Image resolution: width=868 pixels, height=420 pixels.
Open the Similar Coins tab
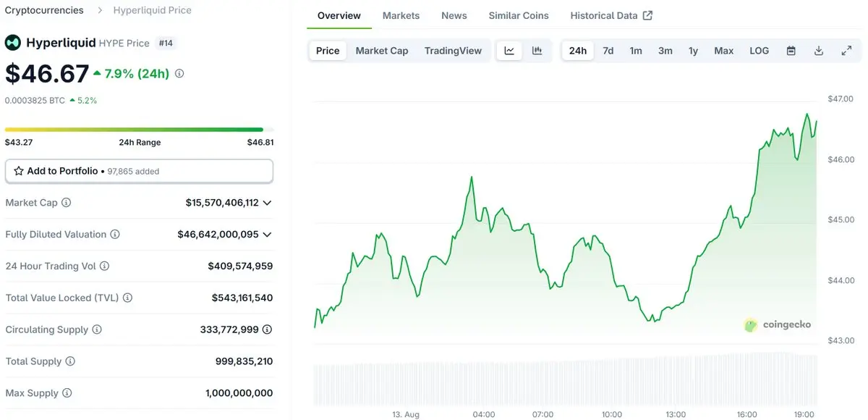pos(519,15)
